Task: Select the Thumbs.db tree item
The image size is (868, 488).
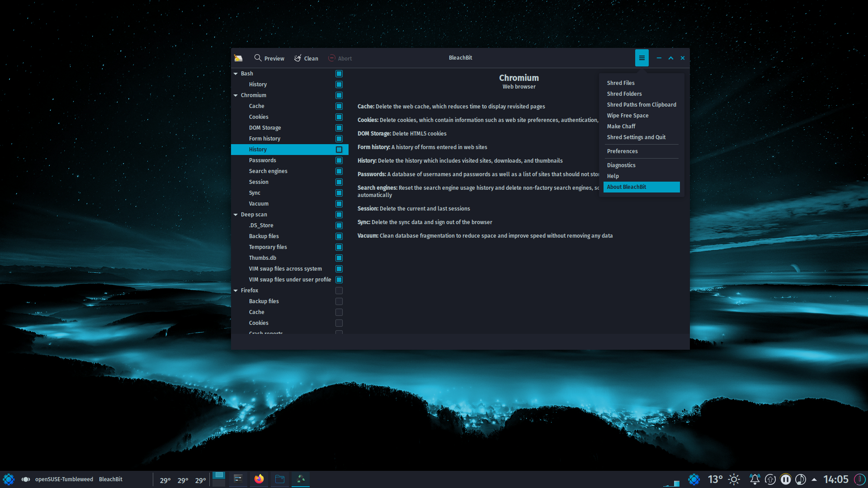Action: (289, 258)
